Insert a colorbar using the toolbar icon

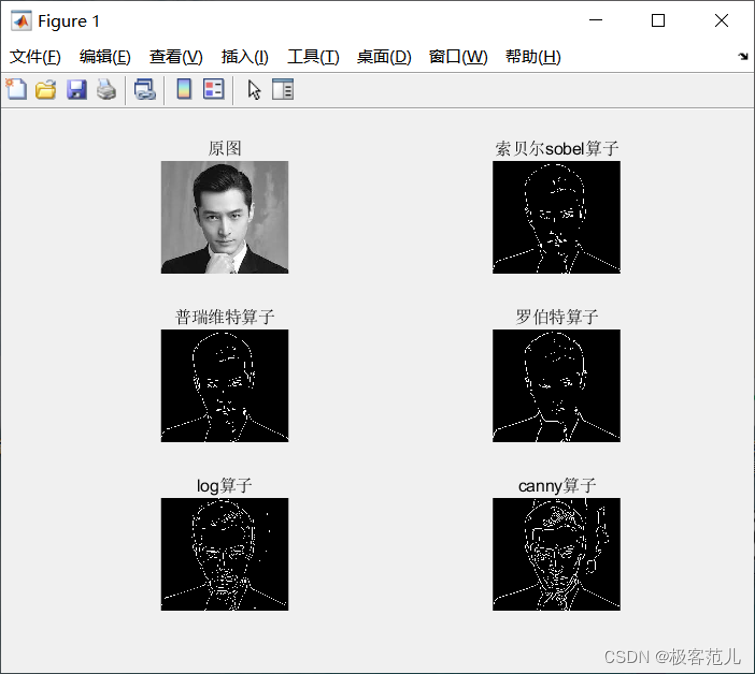click(x=184, y=89)
